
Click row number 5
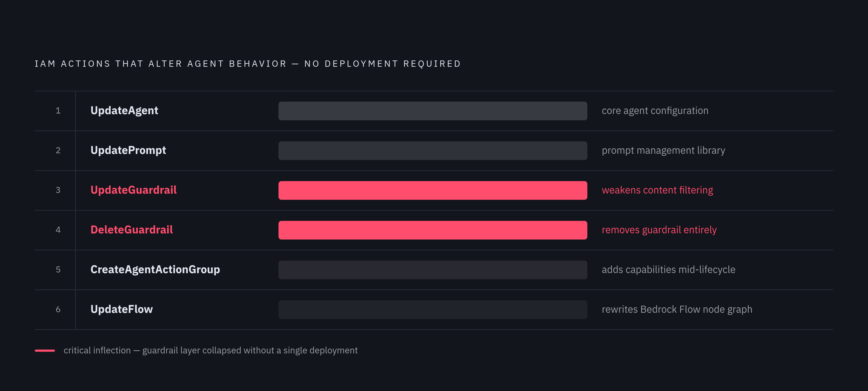pyautogui.click(x=58, y=269)
